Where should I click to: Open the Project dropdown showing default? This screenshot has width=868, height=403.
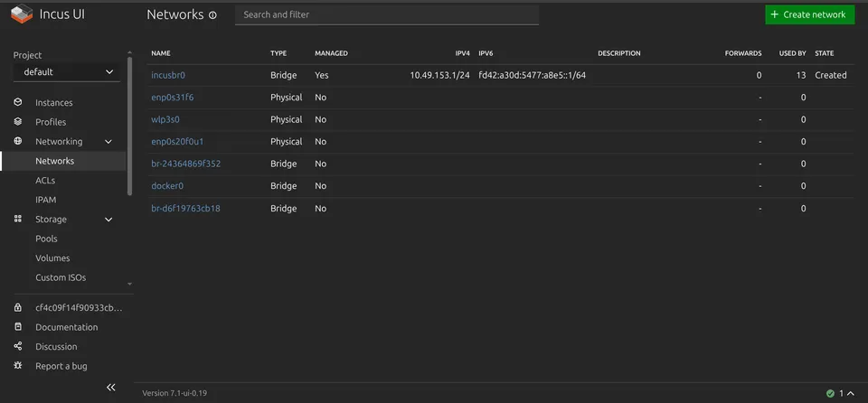click(66, 72)
